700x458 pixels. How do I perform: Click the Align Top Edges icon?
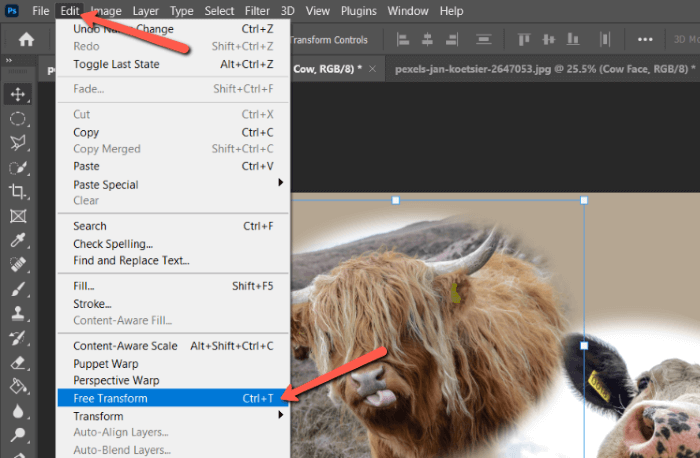tap(524, 40)
